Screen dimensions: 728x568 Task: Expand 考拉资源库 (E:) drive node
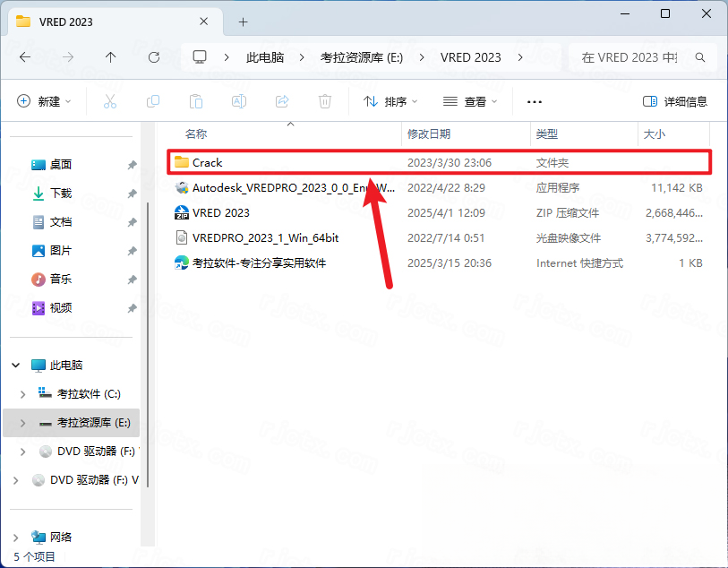(22, 423)
